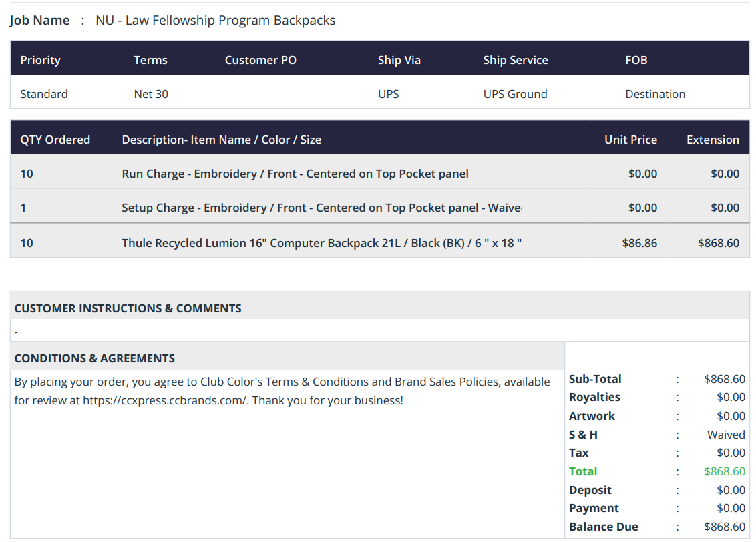This screenshot has height=542, width=756.
Task: Click the UPS Ground ship service cell
Action: coord(515,94)
